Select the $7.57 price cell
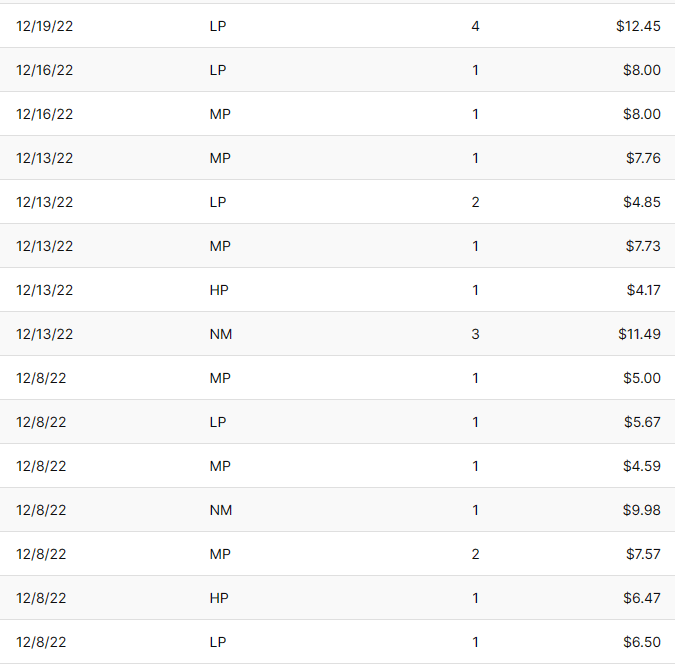The image size is (675, 668). 641,554
